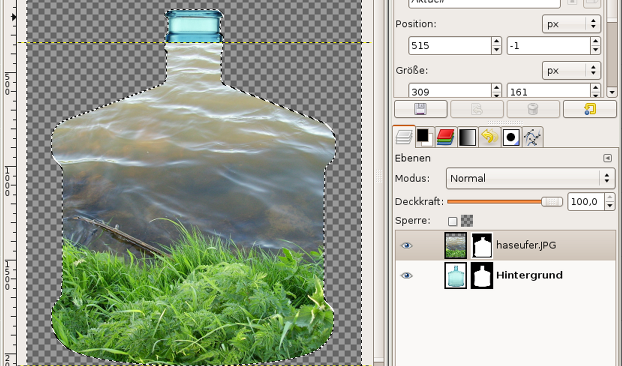Hide the haseufer.JPG layer
Image resolution: width=622 pixels, height=366 pixels.
pos(406,245)
